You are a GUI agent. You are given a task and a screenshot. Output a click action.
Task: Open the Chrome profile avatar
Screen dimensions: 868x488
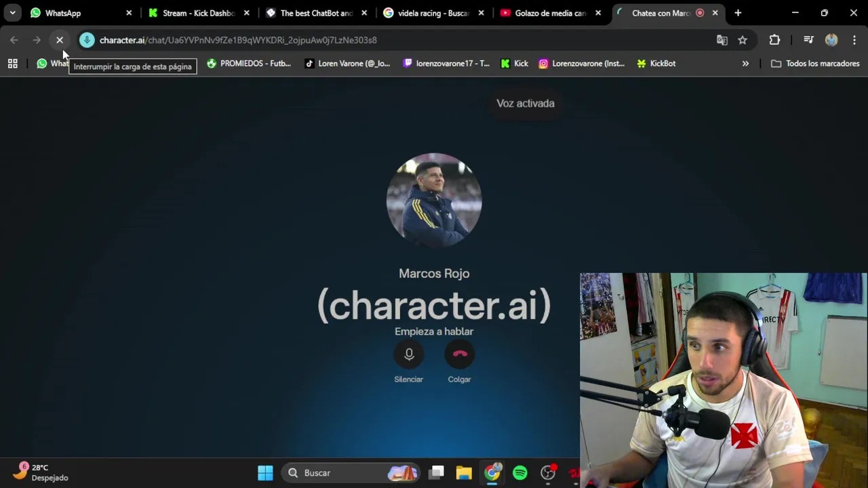[831, 40]
